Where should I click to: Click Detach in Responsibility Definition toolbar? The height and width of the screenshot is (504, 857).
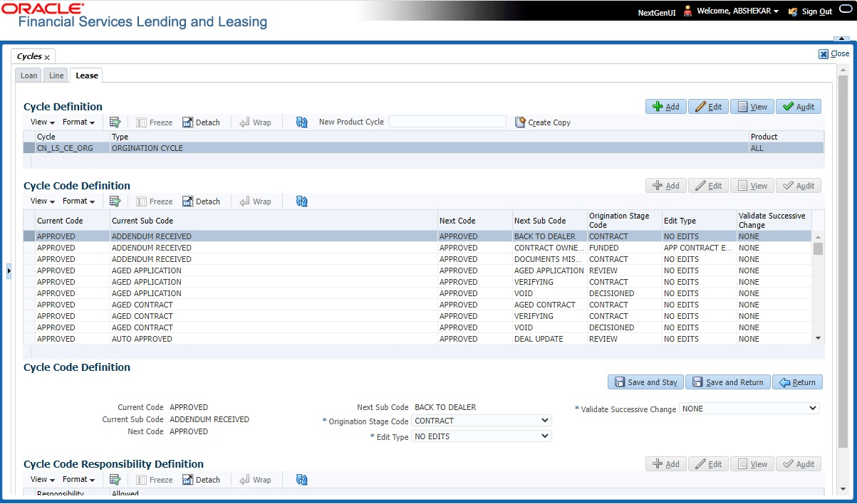click(201, 480)
